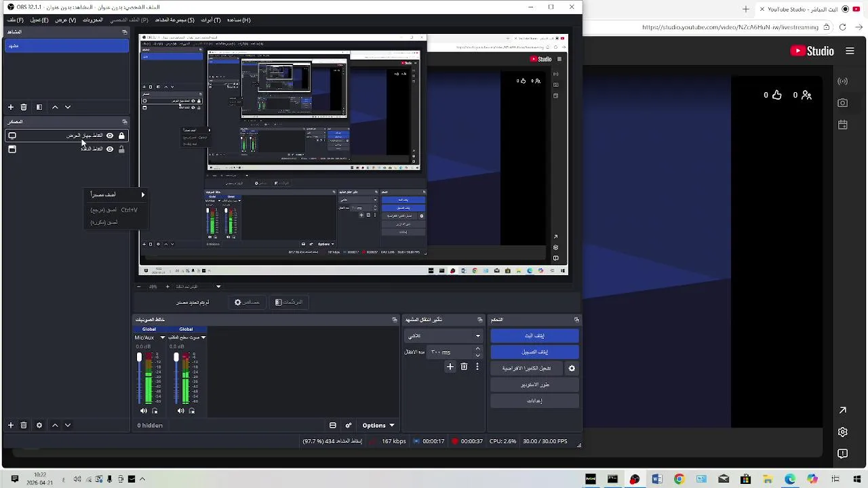Move source down in sources toolbar
Screen dimensions: 868x488
point(68,425)
